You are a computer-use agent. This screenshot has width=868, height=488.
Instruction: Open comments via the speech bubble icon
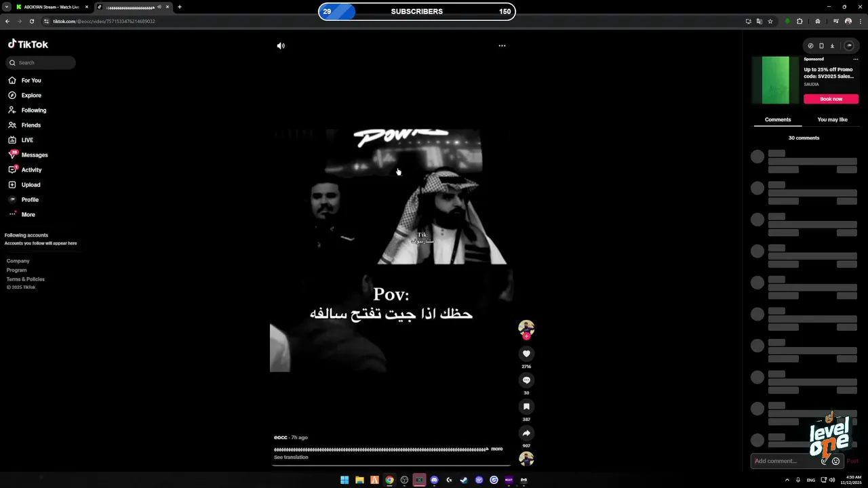coord(526,380)
